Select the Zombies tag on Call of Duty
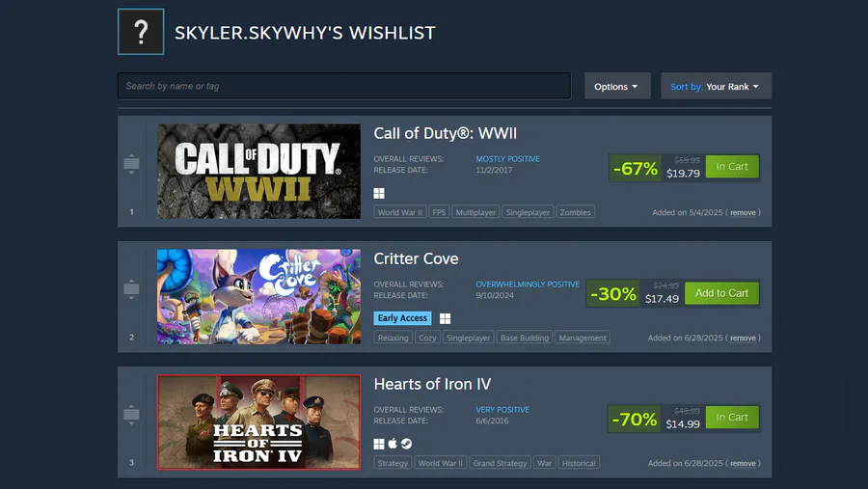Viewport: 868px width, 489px height. (575, 212)
